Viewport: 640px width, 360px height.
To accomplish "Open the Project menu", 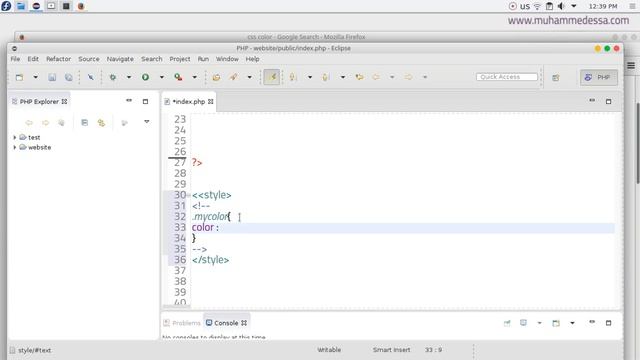I will click(x=180, y=59).
